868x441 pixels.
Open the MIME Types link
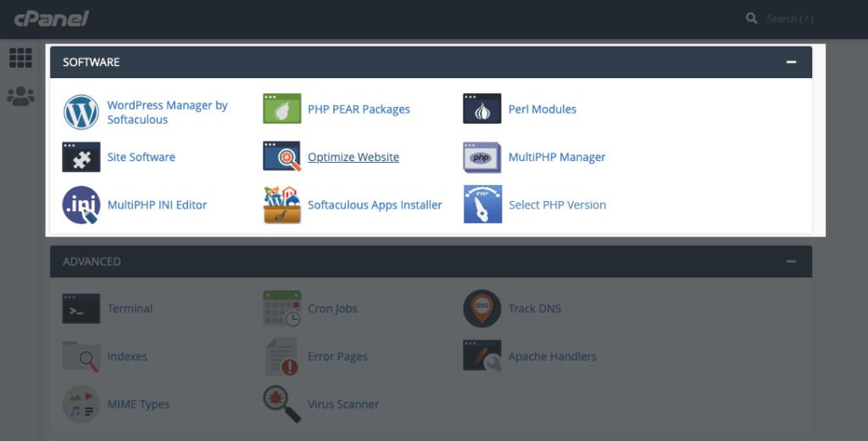tap(138, 405)
